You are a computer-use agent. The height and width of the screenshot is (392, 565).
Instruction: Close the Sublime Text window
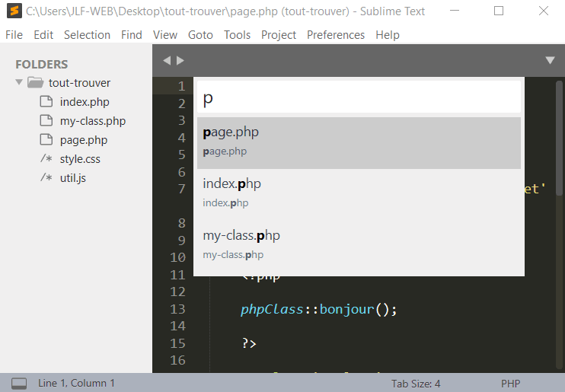tap(544, 11)
